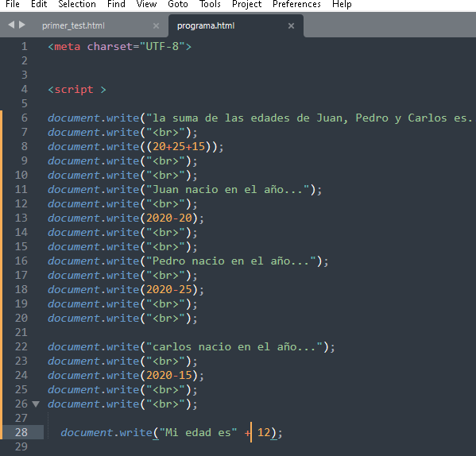Image resolution: width=476 pixels, height=456 pixels.
Task: Click the number 12 on line 28
Action: tap(264, 432)
